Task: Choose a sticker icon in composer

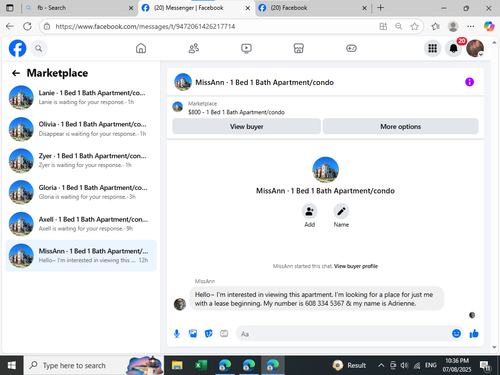Action: (x=209, y=333)
